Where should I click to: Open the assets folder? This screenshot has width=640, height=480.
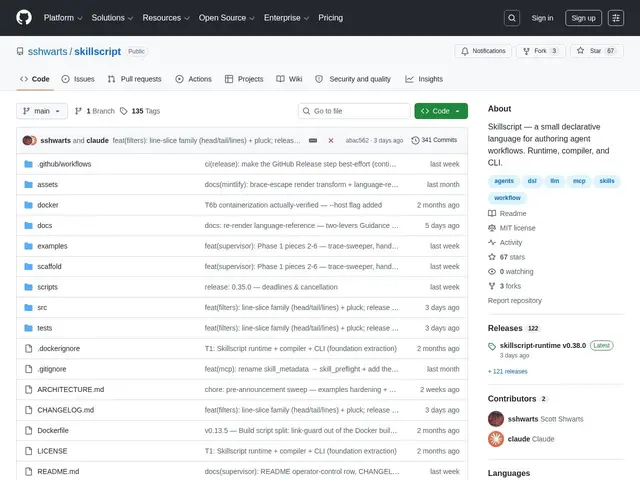pyautogui.click(x=47, y=184)
